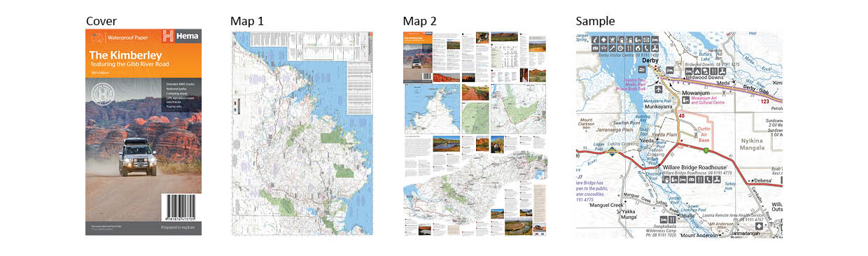This screenshot has height=256, width=868.
Task: Select the 'Sample' label
Action: [595, 21]
